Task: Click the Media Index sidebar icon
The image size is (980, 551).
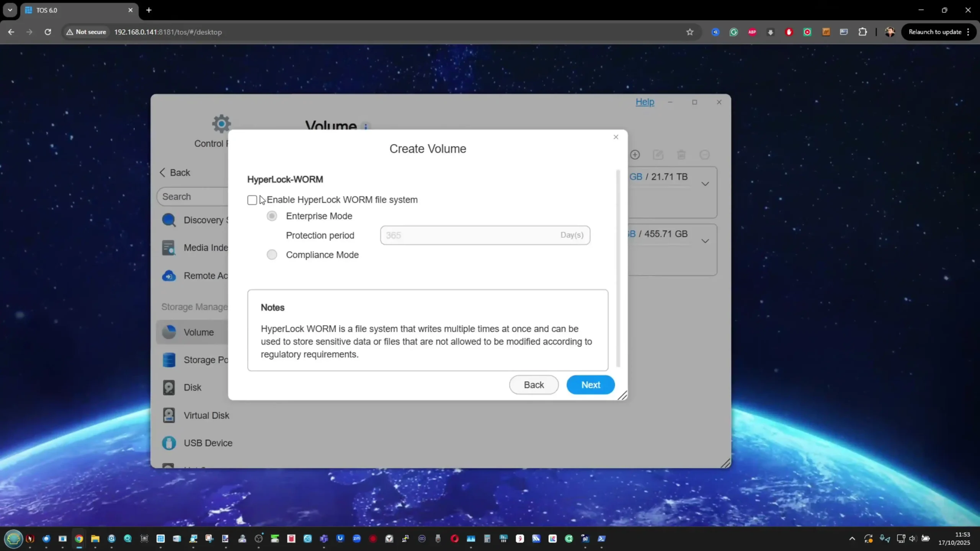Action: pos(169,248)
